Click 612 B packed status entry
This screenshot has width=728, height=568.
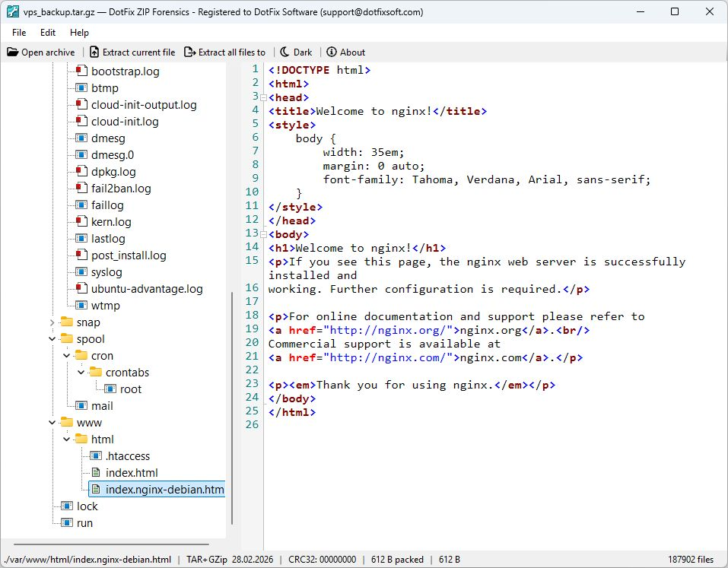[x=397, y=559]
